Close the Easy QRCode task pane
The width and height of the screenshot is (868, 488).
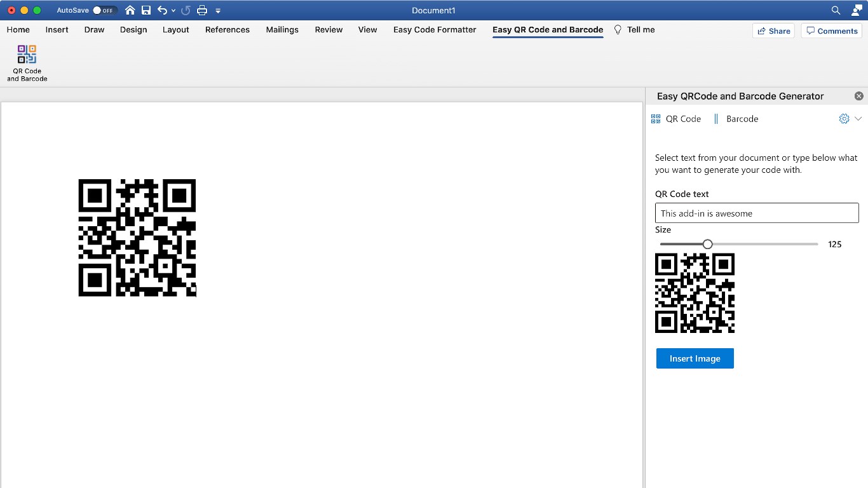coord(859,96)
